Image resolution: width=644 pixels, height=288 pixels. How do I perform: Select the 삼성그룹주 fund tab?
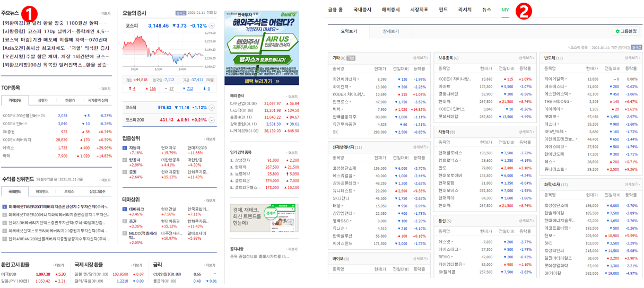(97, 191)
